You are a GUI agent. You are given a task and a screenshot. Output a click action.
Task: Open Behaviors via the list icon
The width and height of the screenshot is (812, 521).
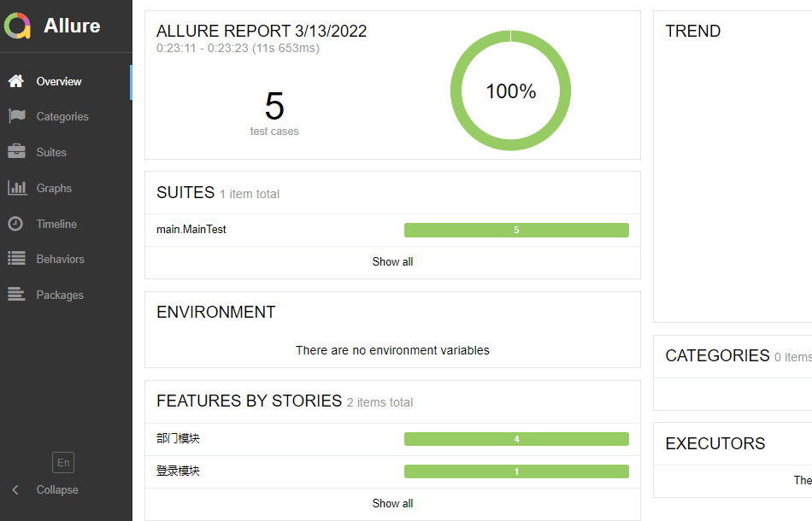16,259
